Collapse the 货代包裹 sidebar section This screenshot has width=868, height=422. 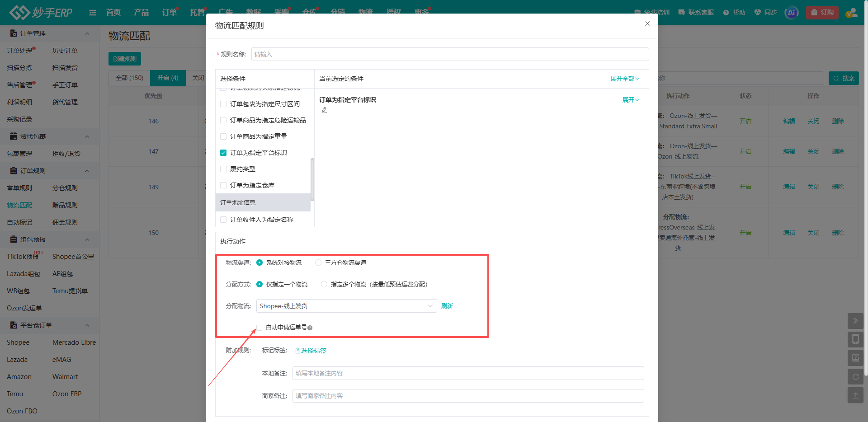[x=87, y=136]
